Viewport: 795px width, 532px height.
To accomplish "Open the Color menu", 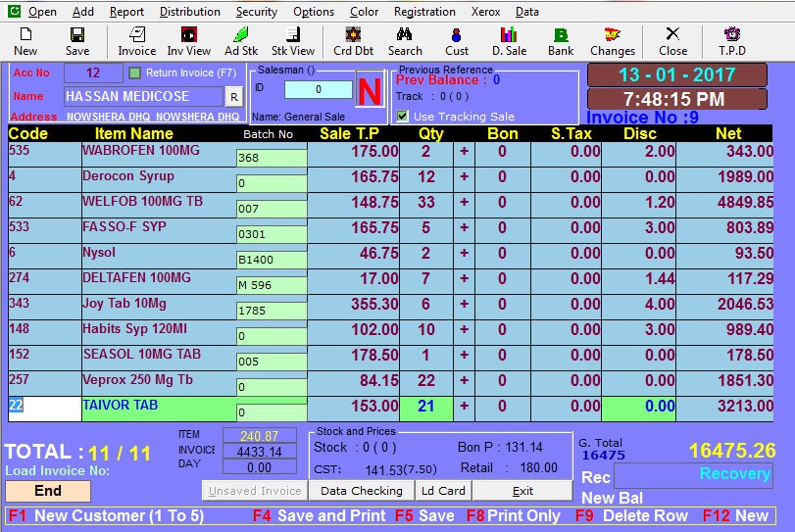I will point(364,12).
